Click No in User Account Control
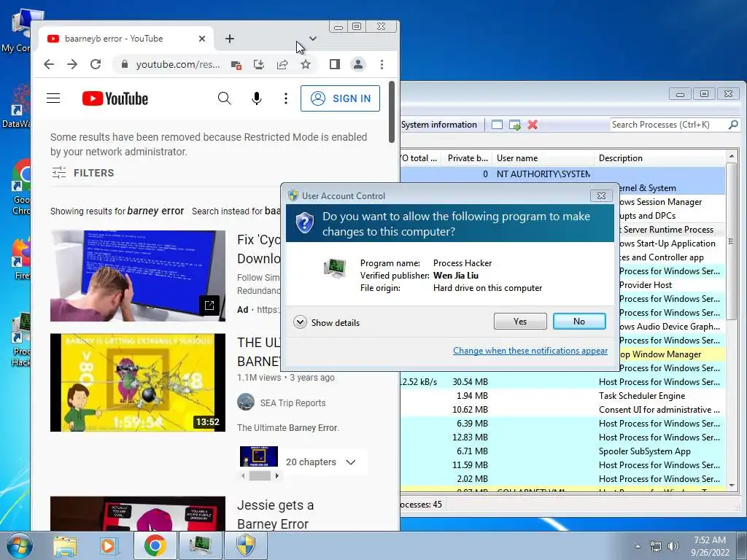Screen dimensions: 747x560 click(579, 322)
